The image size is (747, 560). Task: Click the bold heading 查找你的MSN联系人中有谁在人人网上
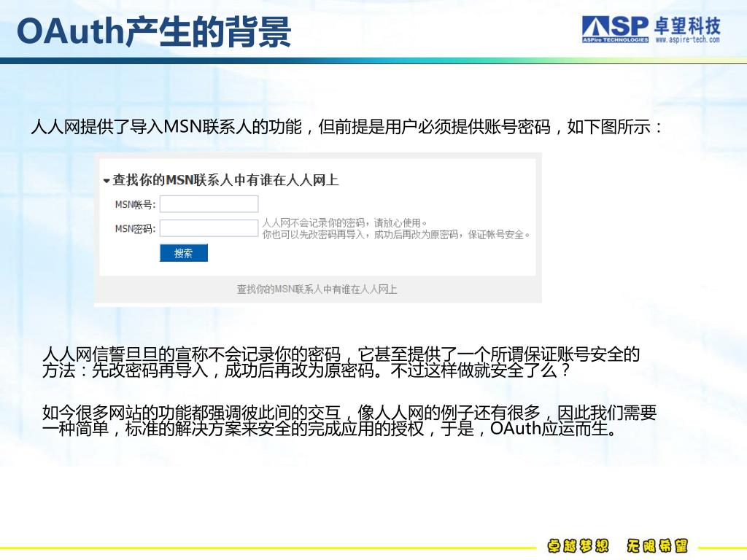(226, 180)
